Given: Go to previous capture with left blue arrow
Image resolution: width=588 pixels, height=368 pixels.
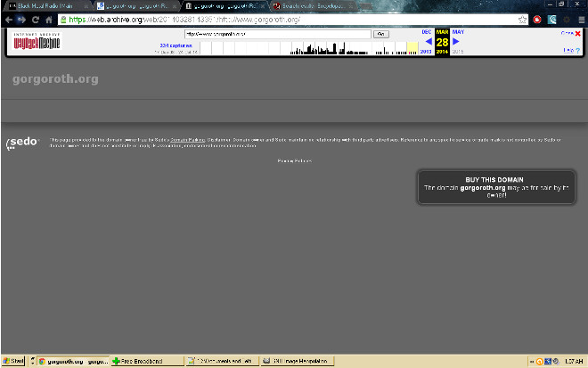Looking at the screenshot, I should point(429,42).
